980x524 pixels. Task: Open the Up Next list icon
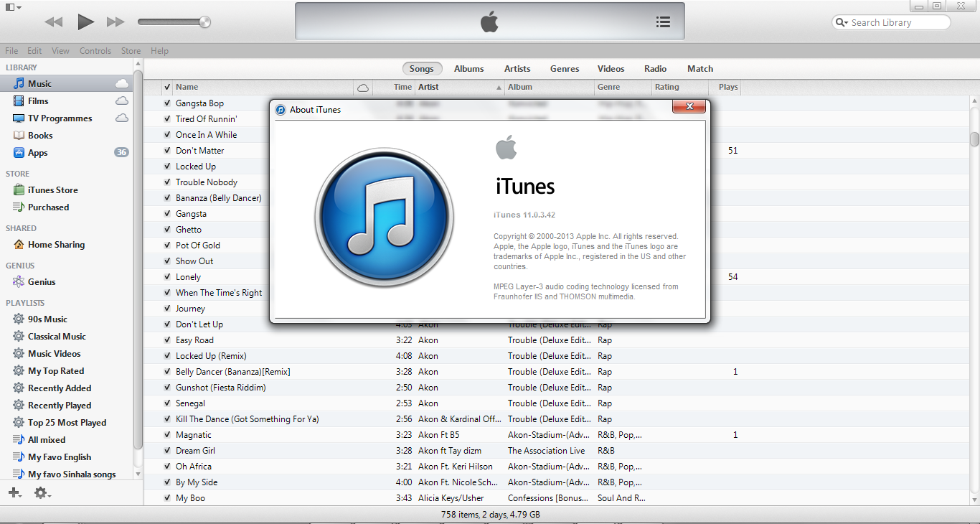pos(663,22)
